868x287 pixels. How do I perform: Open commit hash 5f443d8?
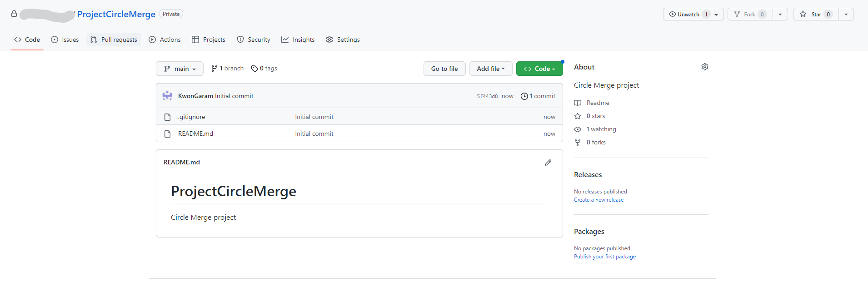(487, 96)
